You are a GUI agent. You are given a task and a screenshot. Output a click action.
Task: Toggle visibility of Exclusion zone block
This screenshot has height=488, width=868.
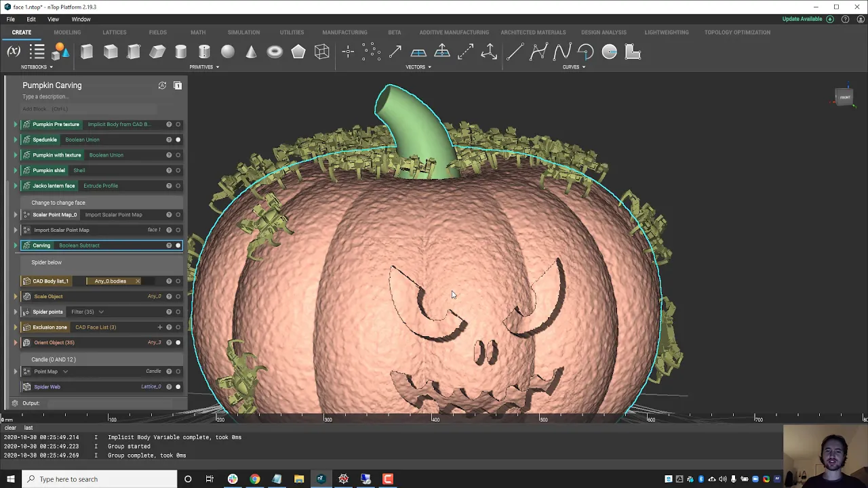pos(178,327)
